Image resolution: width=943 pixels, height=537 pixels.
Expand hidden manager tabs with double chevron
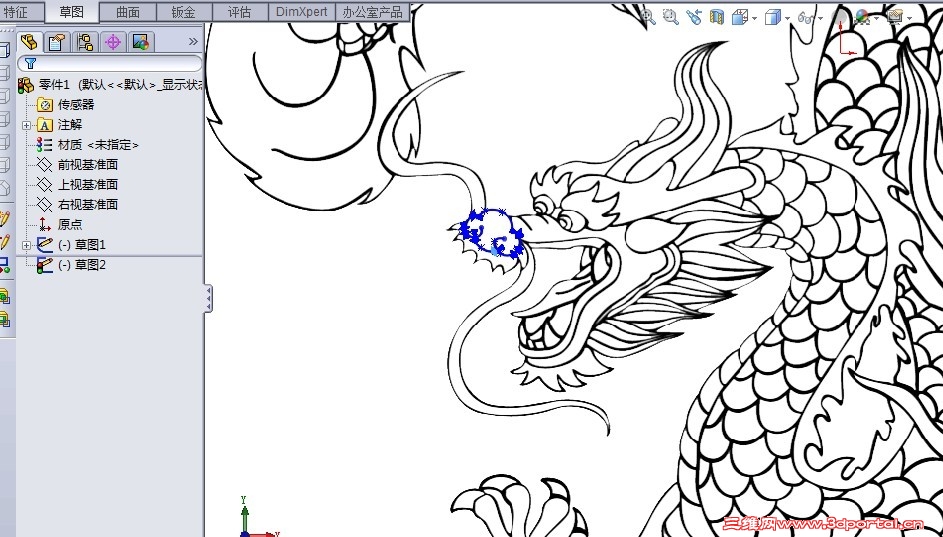[193, 41]
